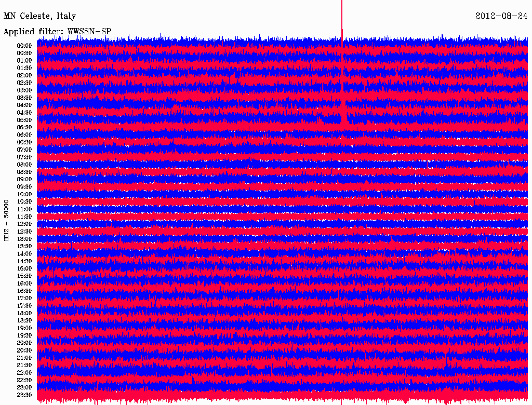Click the vertical axis label 'HHZ - 50000'
The width and height of the screenshot is (532, 405).
[x=6, y=220]
